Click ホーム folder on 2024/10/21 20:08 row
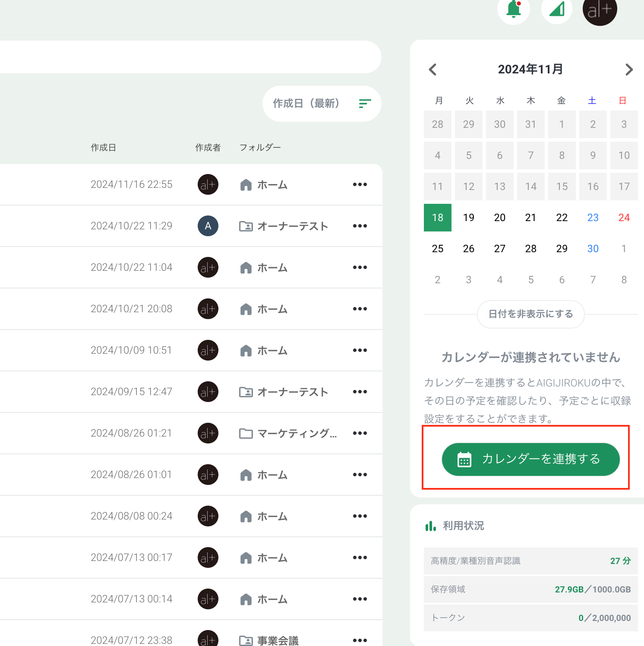This screenshot has height=646, width=644. coord(264,309)
